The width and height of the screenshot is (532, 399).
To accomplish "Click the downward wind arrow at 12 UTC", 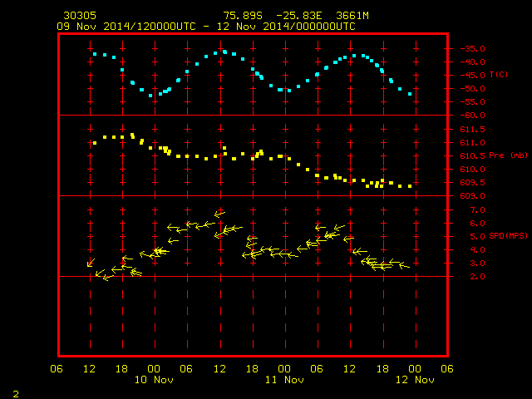I will point(91,263).
